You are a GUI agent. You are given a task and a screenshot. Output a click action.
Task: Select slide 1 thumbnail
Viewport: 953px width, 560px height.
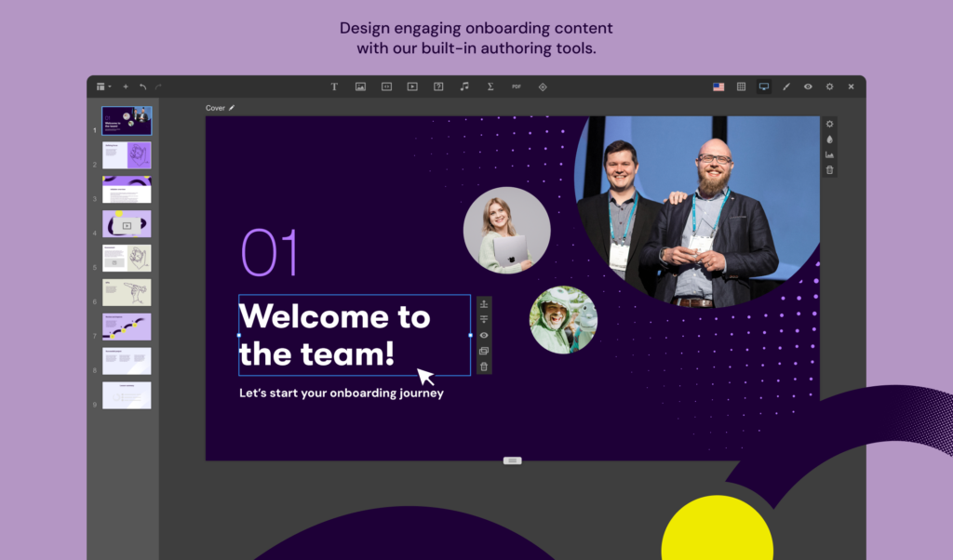tap(127, 121)
